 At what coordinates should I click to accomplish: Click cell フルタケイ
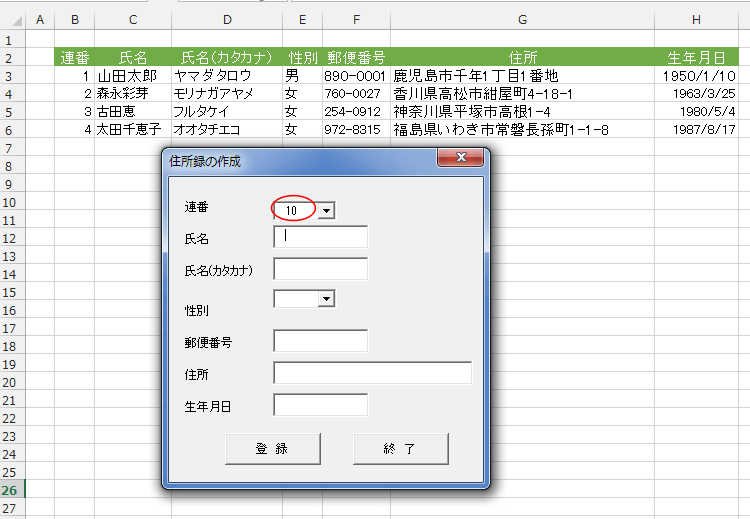[x=227, y=111]
